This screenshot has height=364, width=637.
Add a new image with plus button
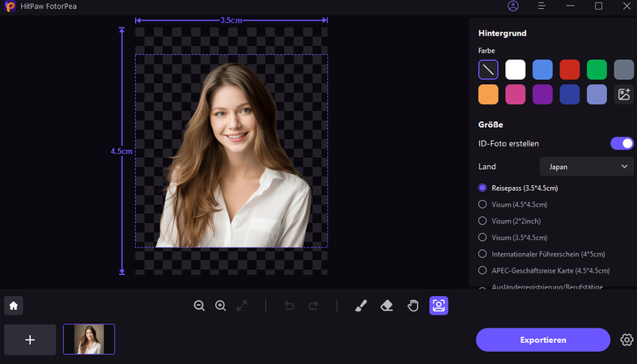(x=30, y=340)
